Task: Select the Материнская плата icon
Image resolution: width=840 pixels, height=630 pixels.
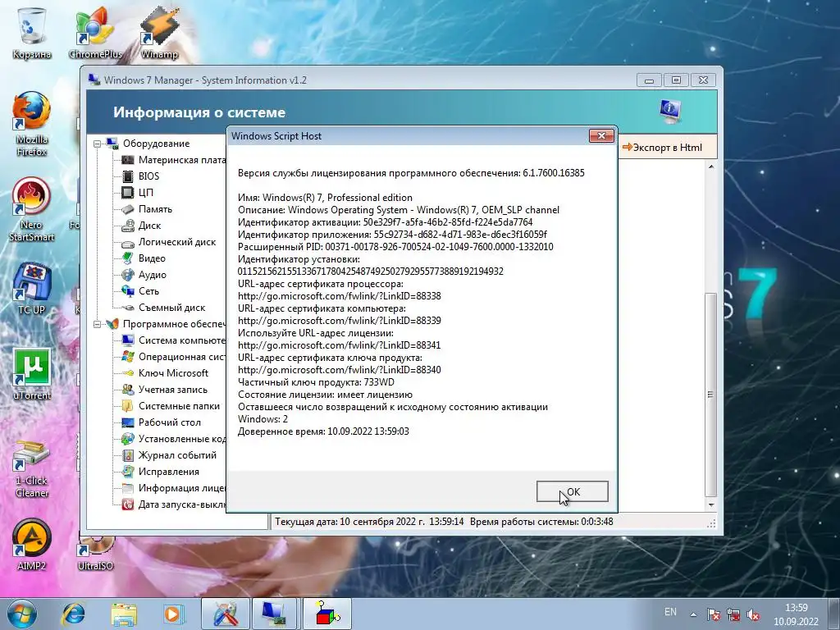Action: [127, 160]
